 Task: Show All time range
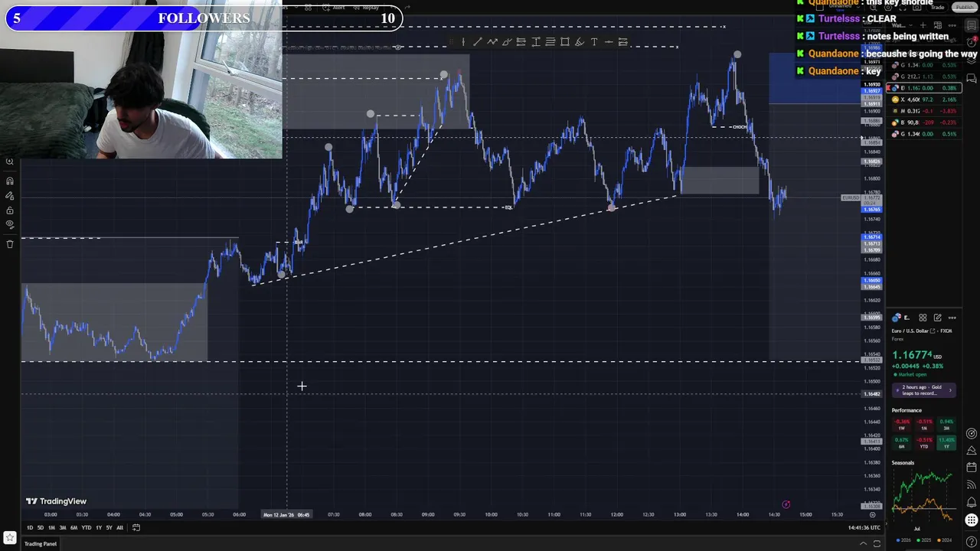pyautogui.click(x=119, y=527)
